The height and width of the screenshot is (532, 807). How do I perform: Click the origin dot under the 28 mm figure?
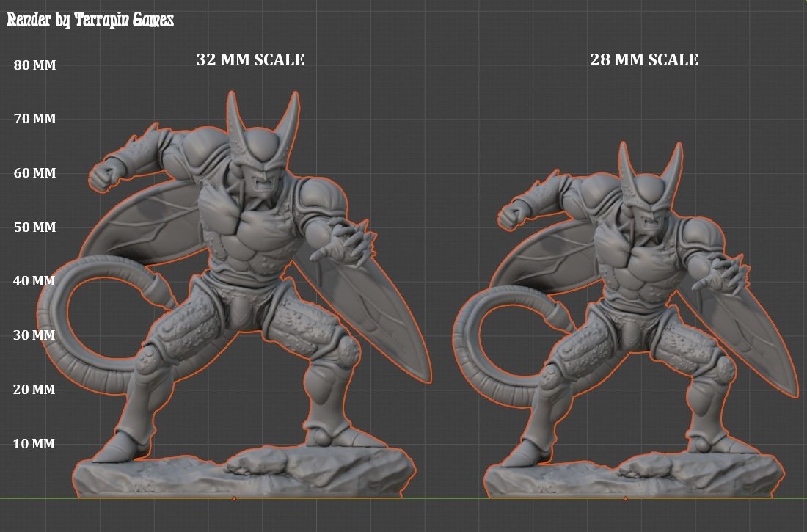pos(625,498)
